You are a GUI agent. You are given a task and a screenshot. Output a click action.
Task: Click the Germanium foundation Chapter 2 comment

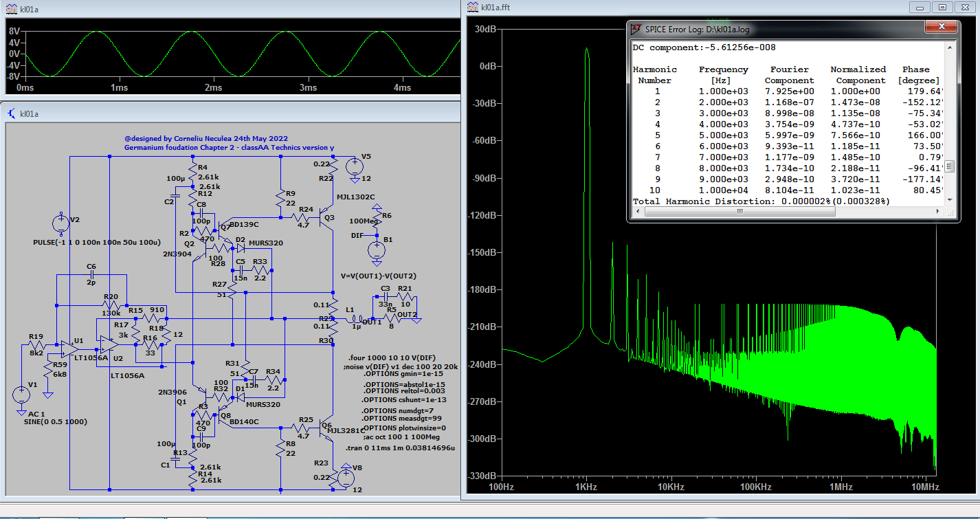[229, 147]
